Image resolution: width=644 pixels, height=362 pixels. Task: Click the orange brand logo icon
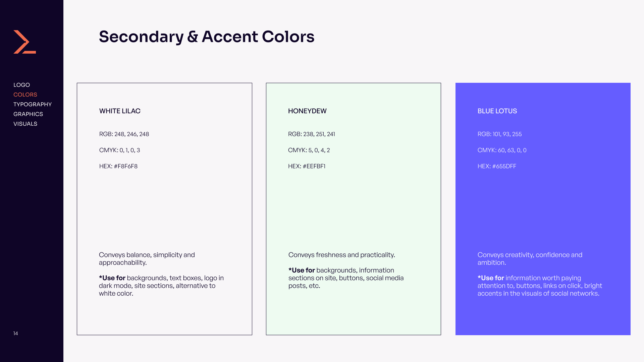click(24, 42)
